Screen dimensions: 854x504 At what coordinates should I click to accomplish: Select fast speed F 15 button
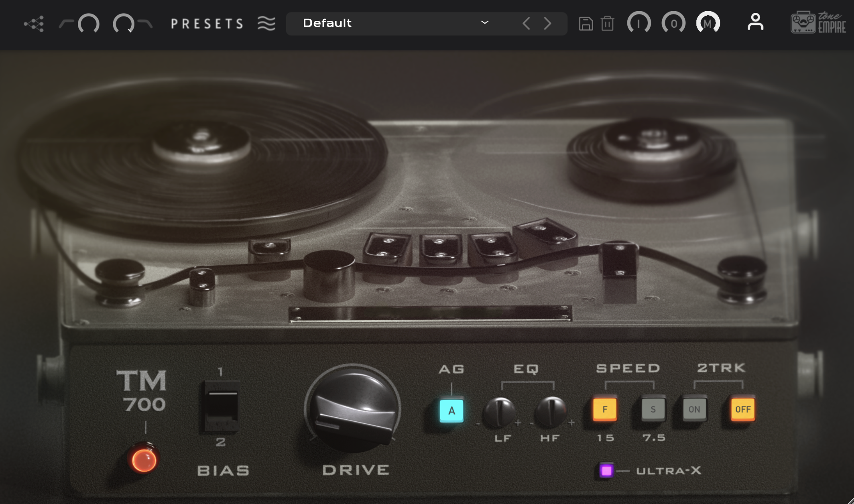click(x=605, y=409)
